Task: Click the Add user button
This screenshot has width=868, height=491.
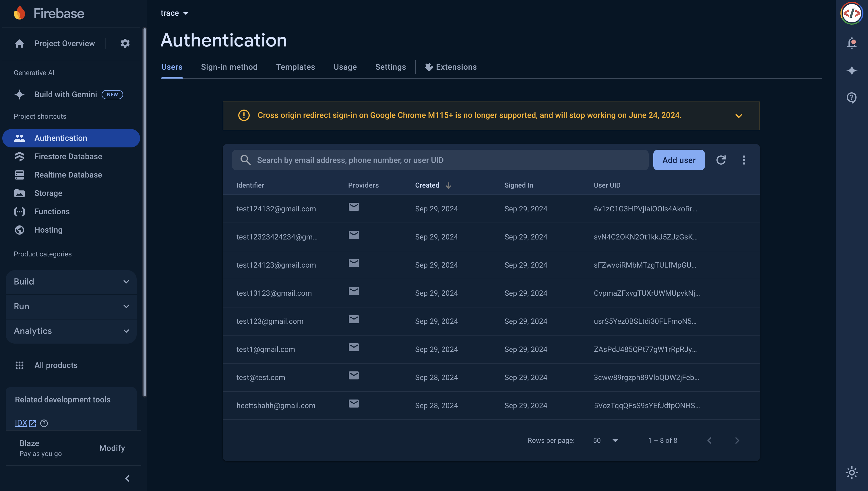Action: [679, 160]
